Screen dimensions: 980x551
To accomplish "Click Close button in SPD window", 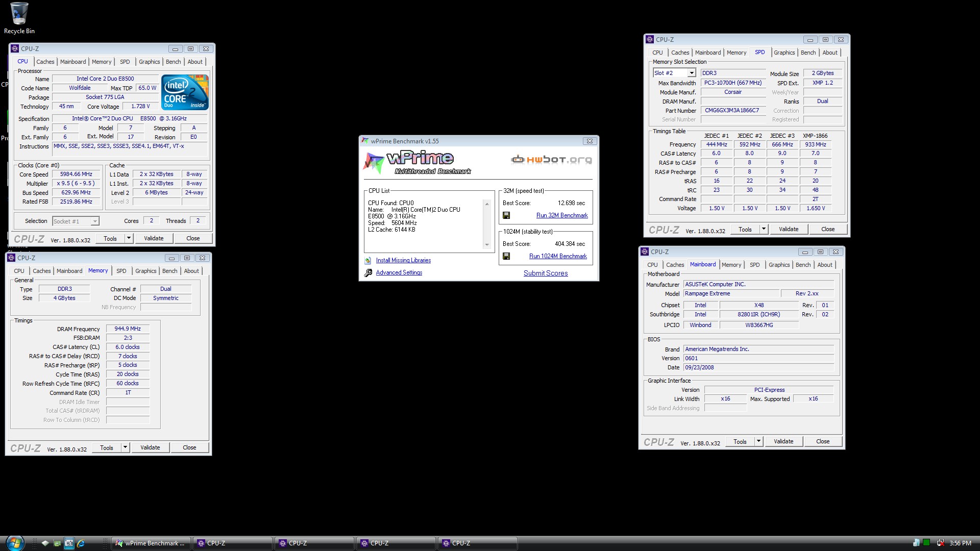I will pos(828,229).
